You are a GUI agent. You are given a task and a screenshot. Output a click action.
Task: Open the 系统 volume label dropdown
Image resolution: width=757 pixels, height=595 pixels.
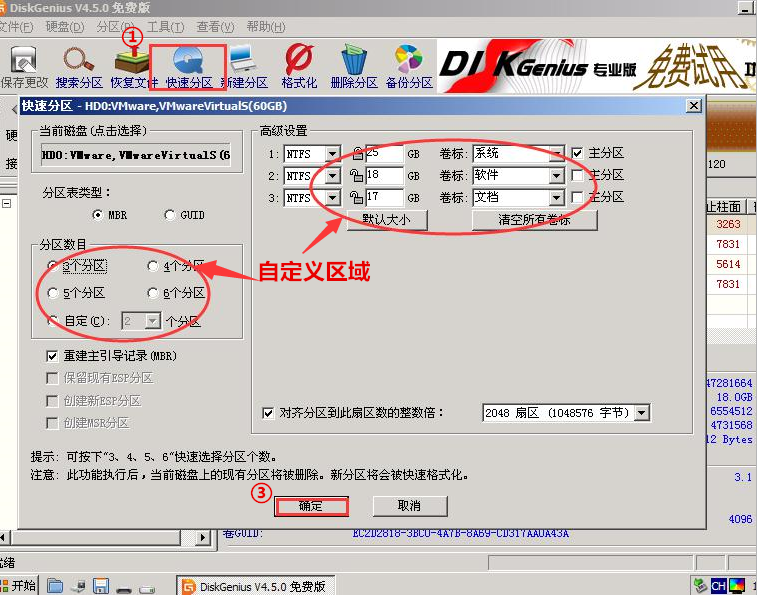click(x=556, y=154)
